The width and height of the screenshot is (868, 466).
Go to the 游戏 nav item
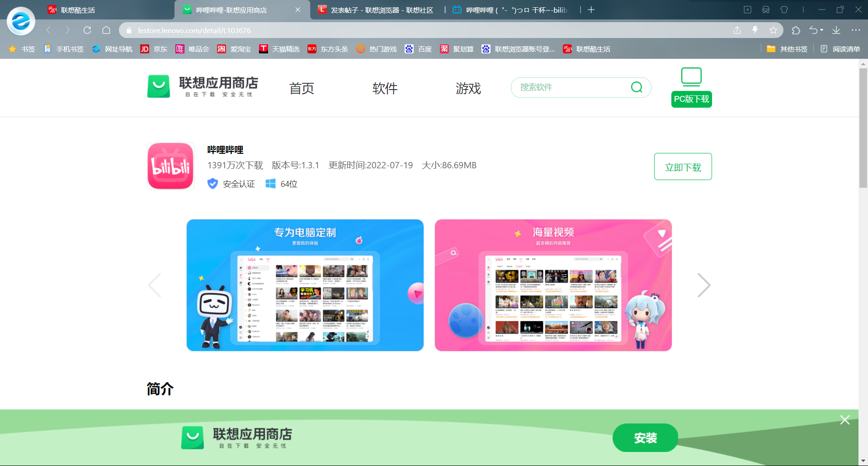pos(468,88)
